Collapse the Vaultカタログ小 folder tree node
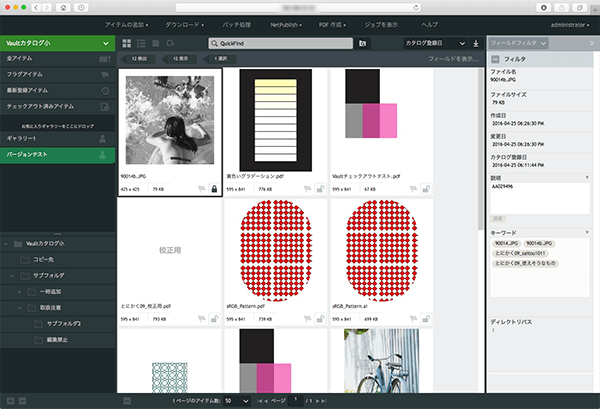Screen dimensions: 600x409 [x=6, y=244]
